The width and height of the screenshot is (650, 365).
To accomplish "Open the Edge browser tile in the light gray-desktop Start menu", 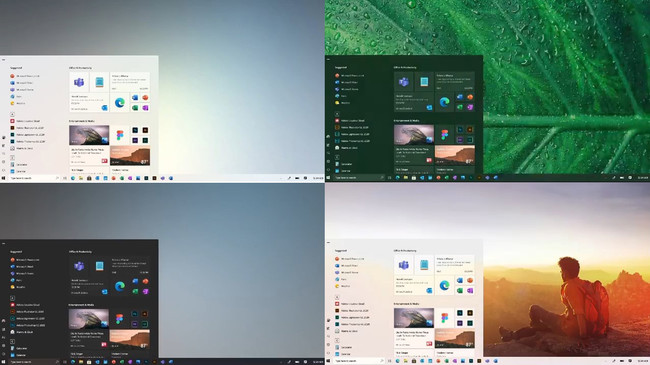I will point(120,102).
